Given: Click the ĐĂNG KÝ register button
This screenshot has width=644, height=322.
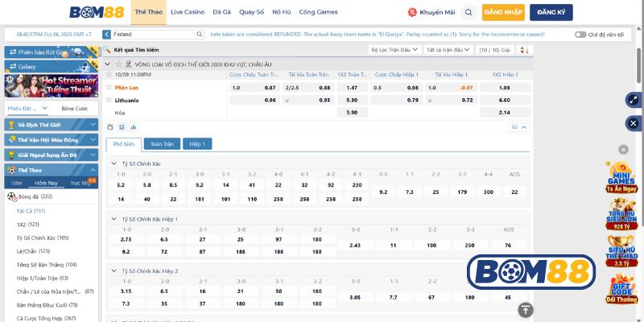Looking at the screenshot, I should 550,13.
